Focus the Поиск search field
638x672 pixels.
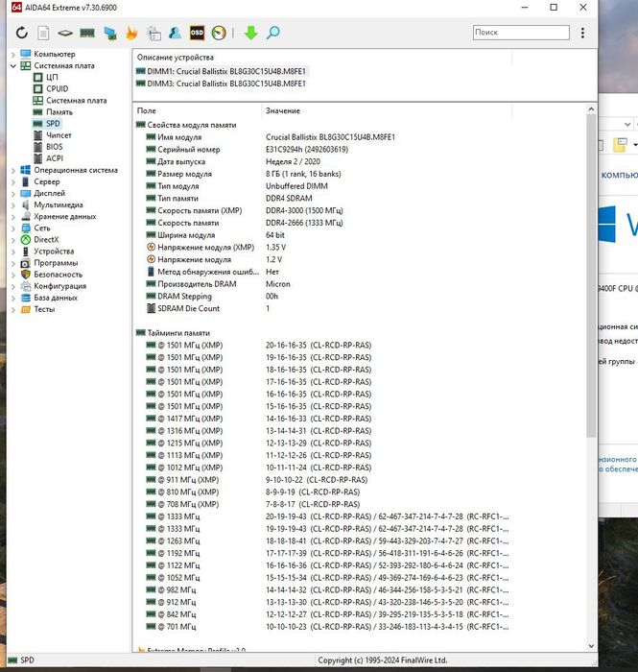(521, 33)
